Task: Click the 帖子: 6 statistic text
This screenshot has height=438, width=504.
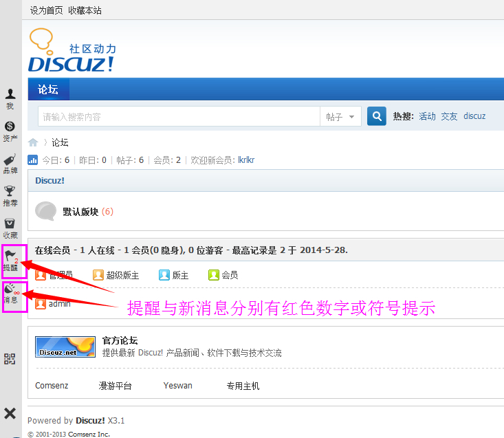Action: tap(130, 160)
